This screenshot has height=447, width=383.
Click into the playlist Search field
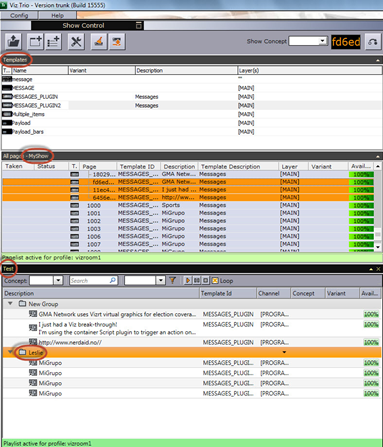point(90,280)
